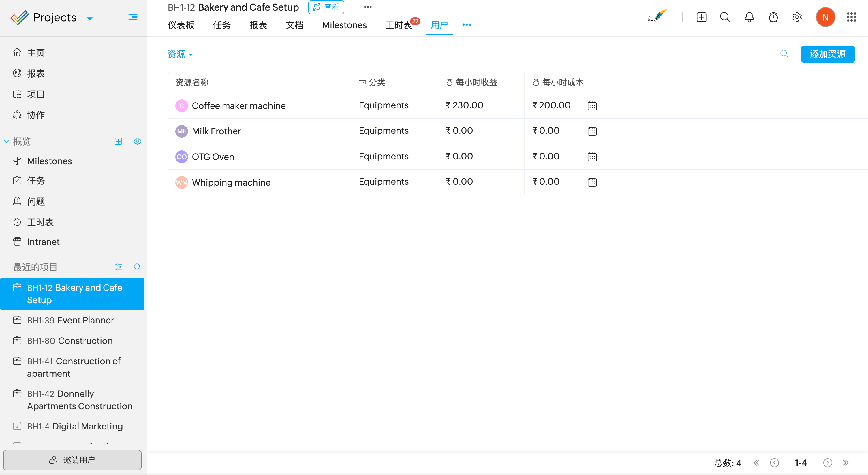Open calendar icon for Coffee maker machine
The height and width of the screenshot is (475, 868).
pyautogui.click(x=592, y=106)
